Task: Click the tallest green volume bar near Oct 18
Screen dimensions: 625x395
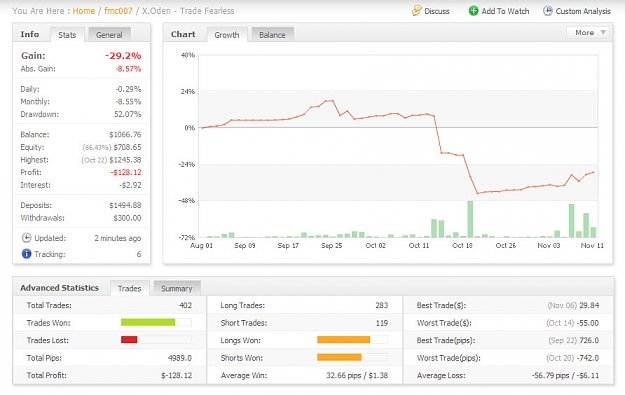Action: tap(470, 219)
